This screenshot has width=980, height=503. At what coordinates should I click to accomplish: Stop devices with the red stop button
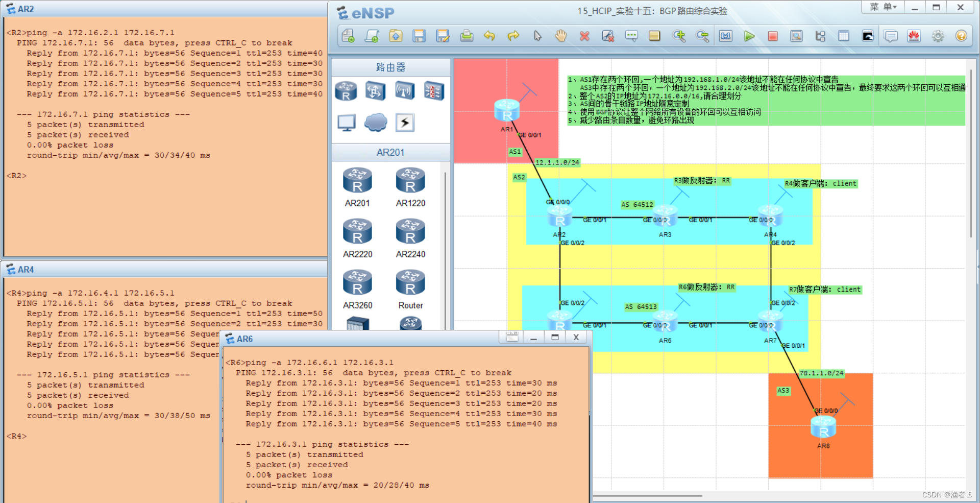pyautogui.click(x=773, y=36)
